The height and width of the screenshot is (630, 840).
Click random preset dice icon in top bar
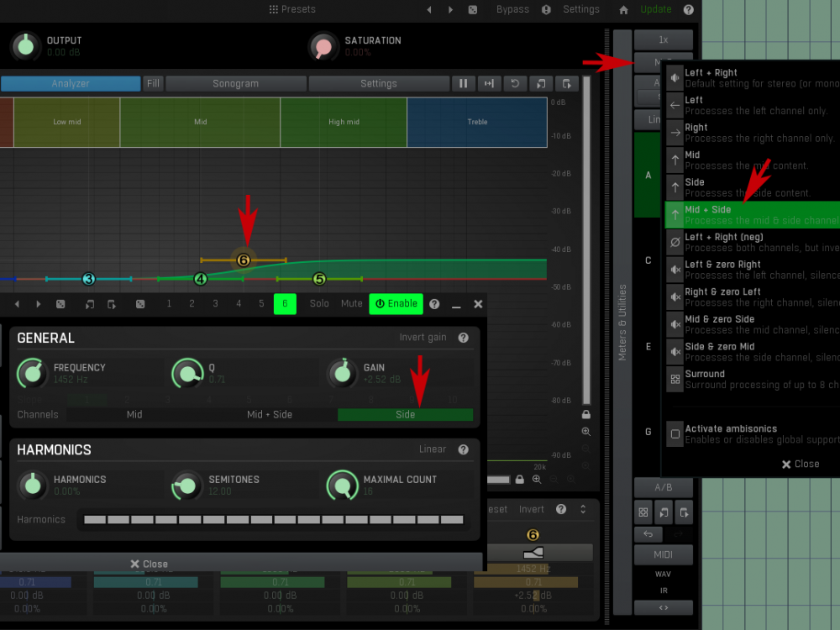pyautogui.click(x=472, y=9)
